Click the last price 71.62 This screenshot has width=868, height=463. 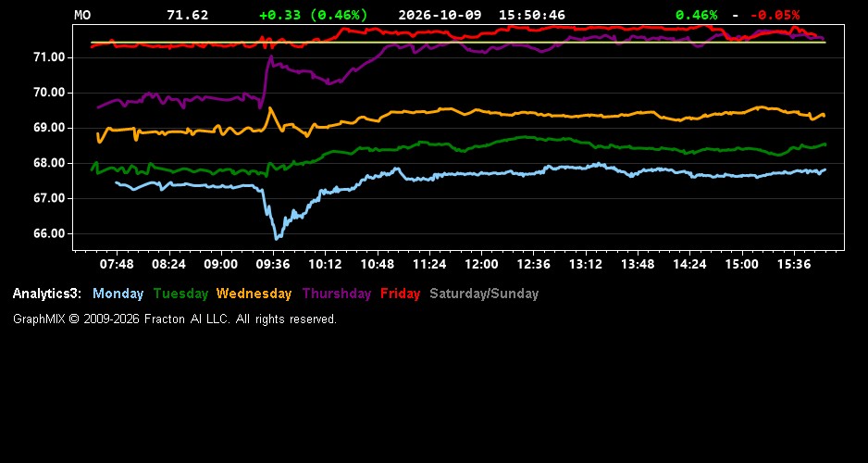tap(188, 15)
